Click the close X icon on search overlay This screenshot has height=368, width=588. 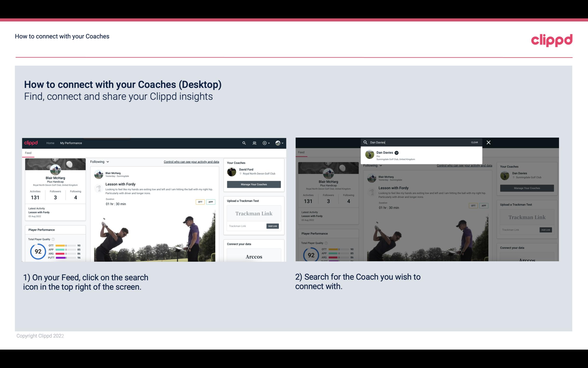pyautogui.click(x=489, y=142)
